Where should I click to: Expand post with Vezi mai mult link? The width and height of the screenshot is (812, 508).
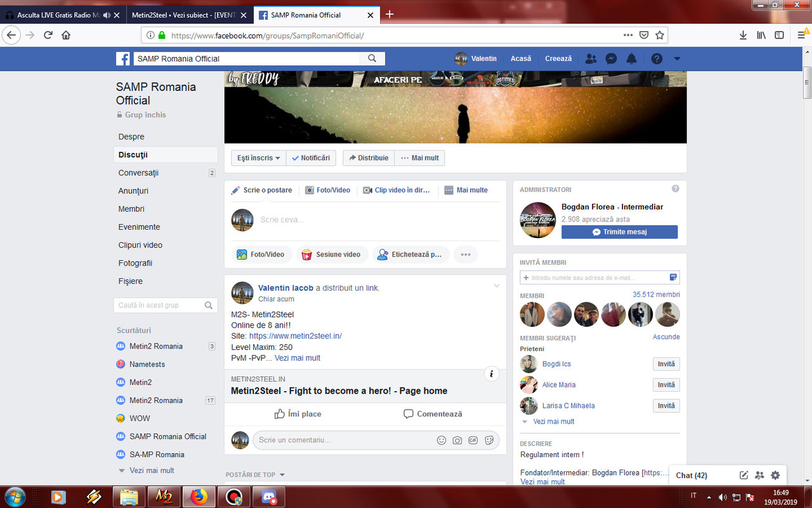pos(298,358)
